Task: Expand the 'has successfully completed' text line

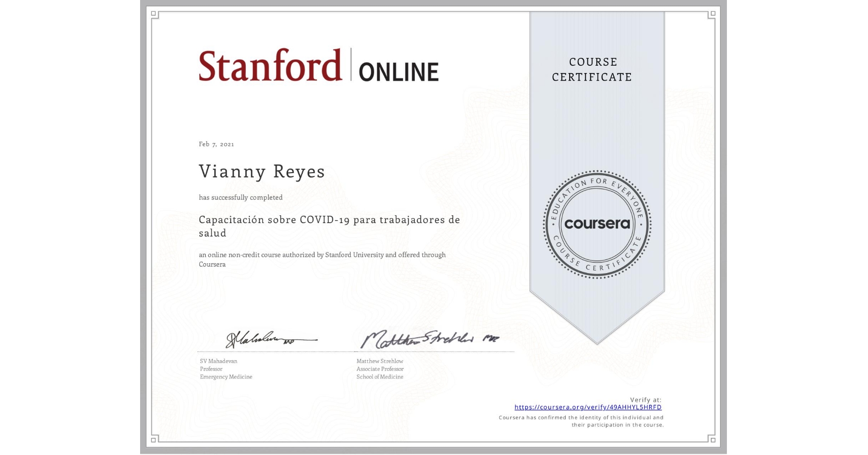Action: [241, 197]
